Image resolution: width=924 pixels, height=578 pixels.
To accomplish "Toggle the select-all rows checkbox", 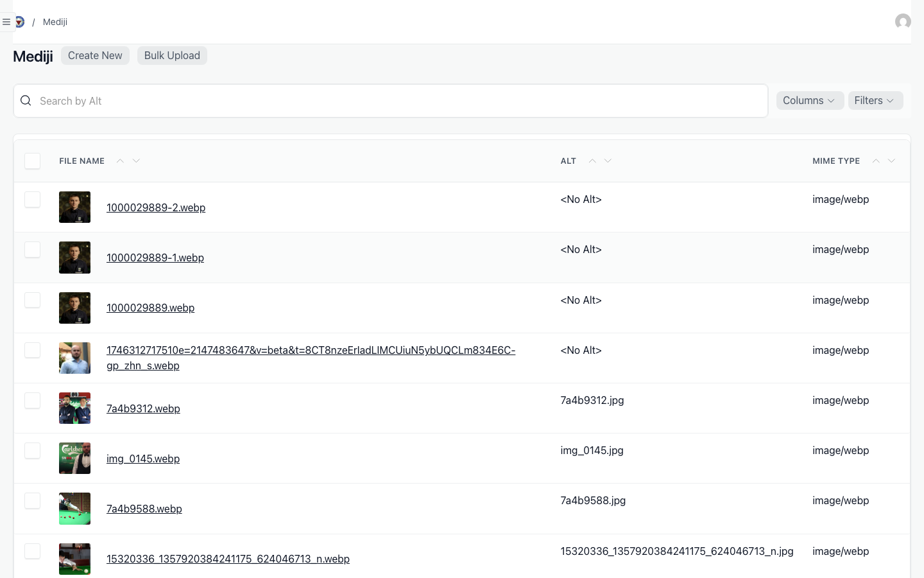I will click(32, 161).
